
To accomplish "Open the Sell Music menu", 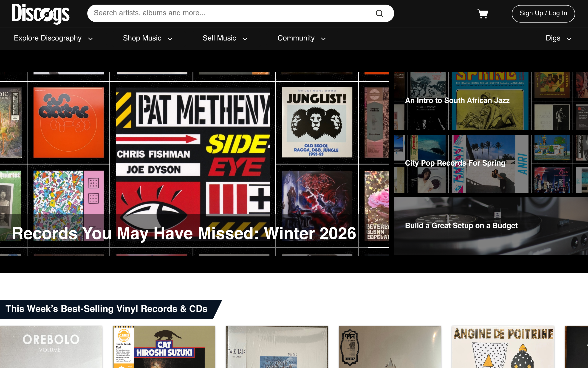I will tap(225, 38).
